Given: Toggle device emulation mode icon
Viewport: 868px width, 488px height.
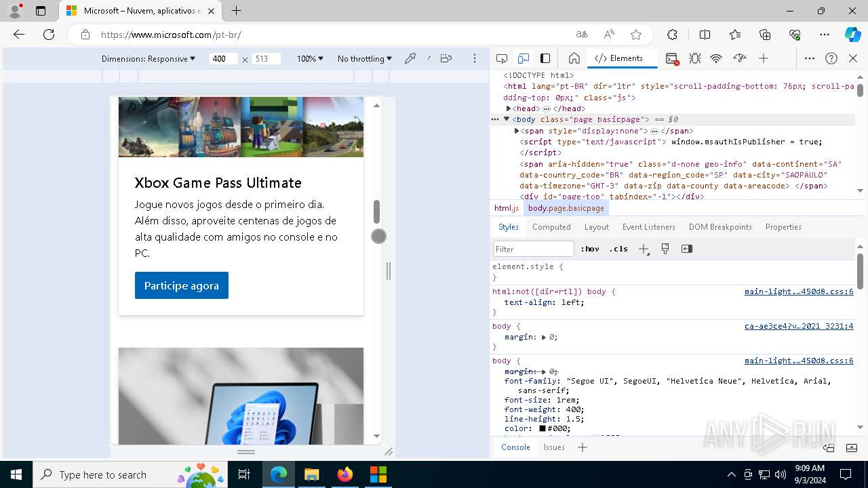Looking at the screenshot, I should click(523, 58).
